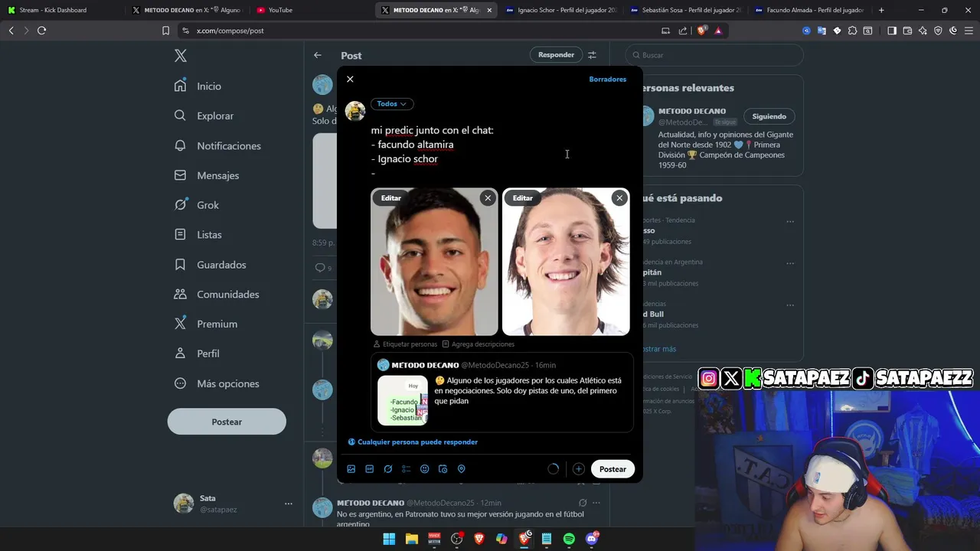The width and height of the screenshot is (980, 551).
Task: Open Windows Start menu
Action: [x=389, y=539]
